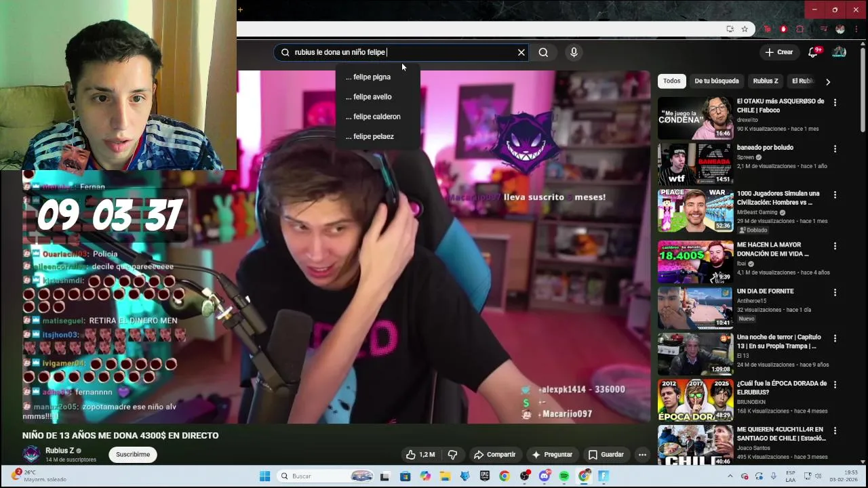Viewport: 868px width, 488px height.
Task: Show hidden system tray icons chevron
Action: tap(730, 476)
